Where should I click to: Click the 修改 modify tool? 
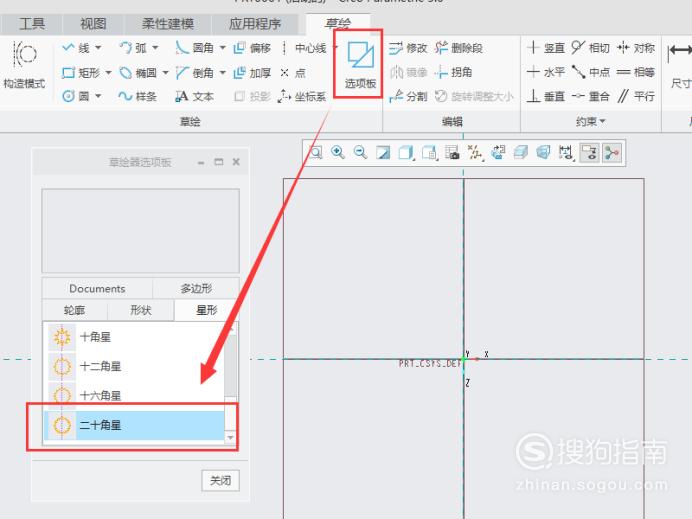(x=408, y=48)
